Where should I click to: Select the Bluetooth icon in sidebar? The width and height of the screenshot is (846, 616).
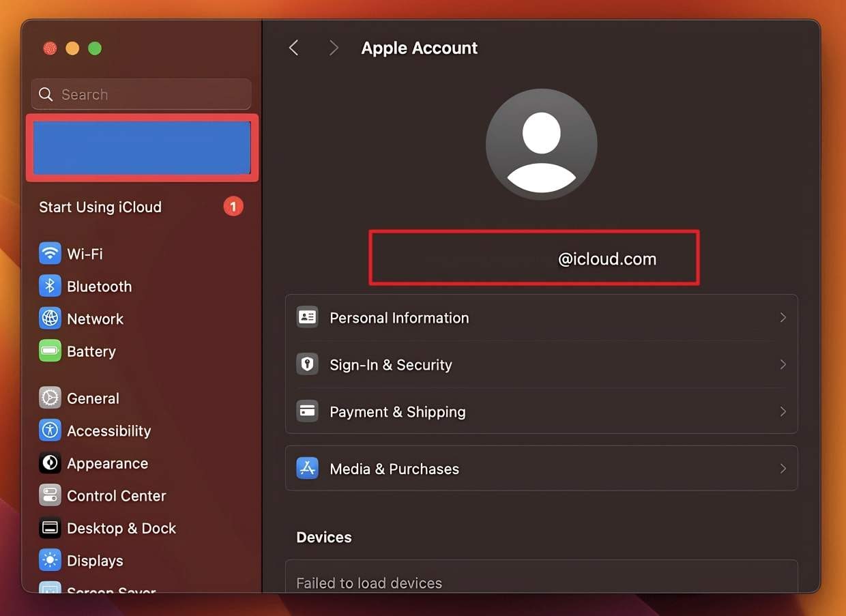pyautogui.click(x=50, y=287)
